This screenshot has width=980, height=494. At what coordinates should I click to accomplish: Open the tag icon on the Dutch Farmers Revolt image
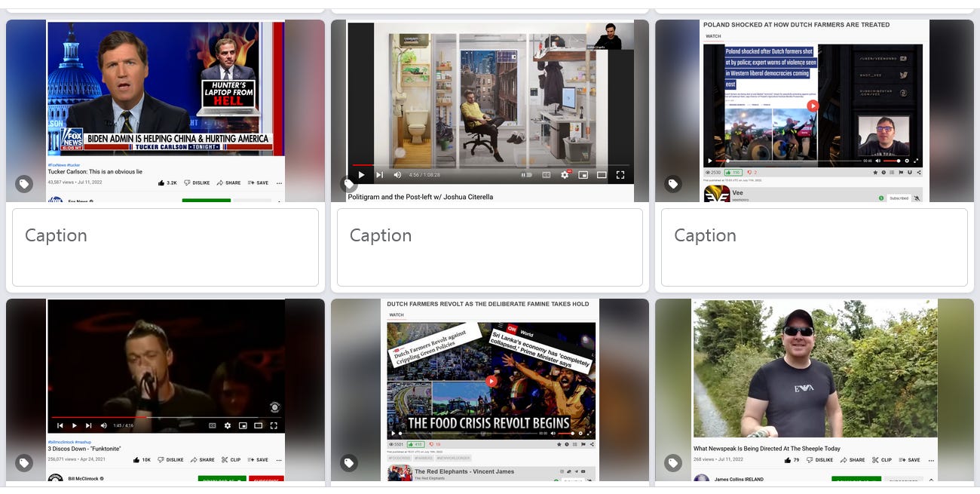pos(348,463)
